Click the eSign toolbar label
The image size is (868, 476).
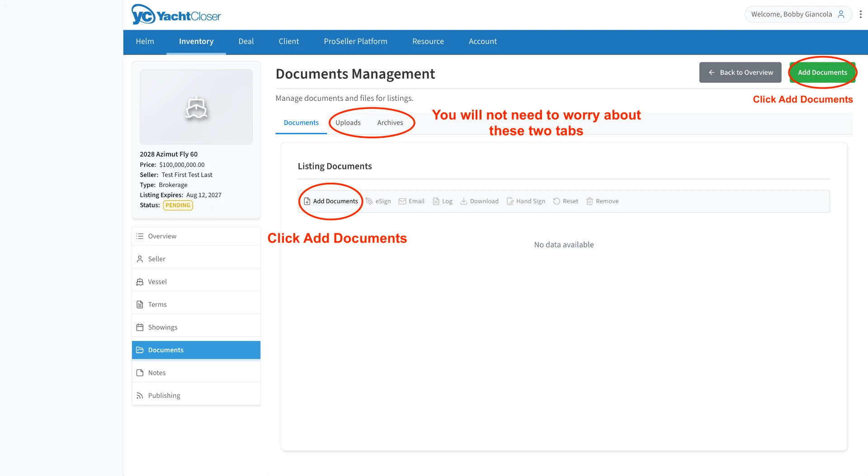(383, 201)
